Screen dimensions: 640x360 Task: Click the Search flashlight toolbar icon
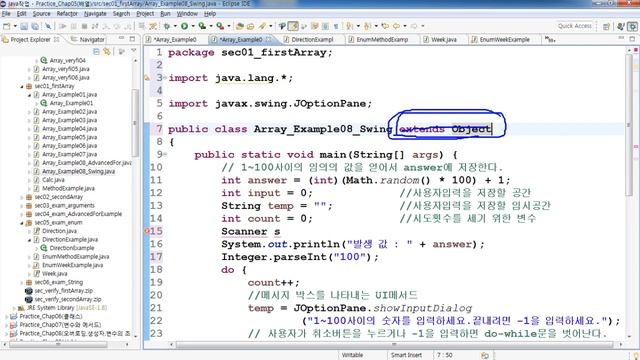(x=262, y=26)
